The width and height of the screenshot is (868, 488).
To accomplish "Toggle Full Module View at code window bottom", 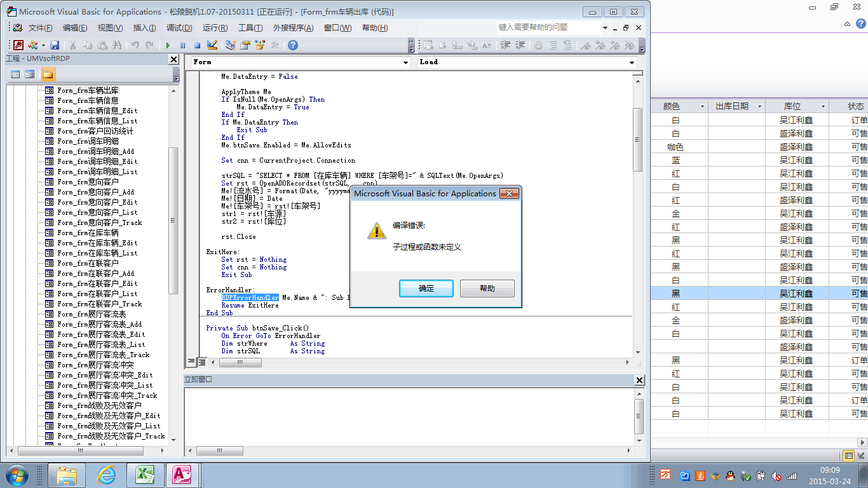I will [201, 362].
